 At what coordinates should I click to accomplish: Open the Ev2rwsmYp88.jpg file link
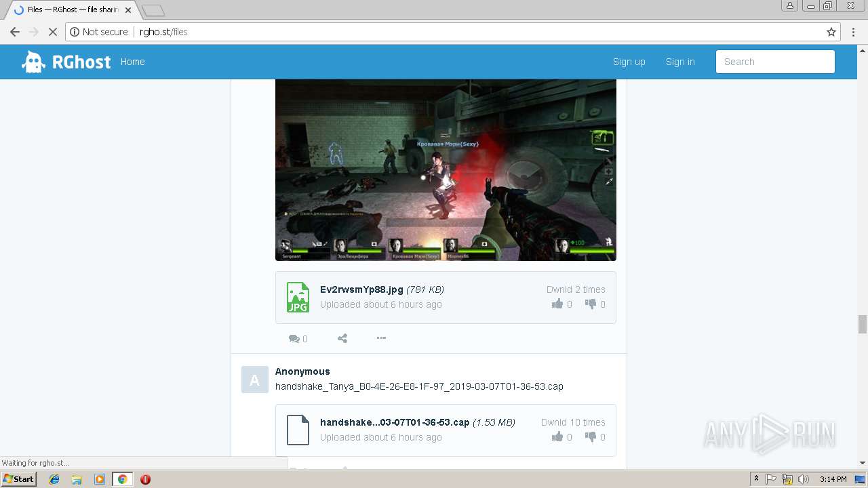pos(361,289)
